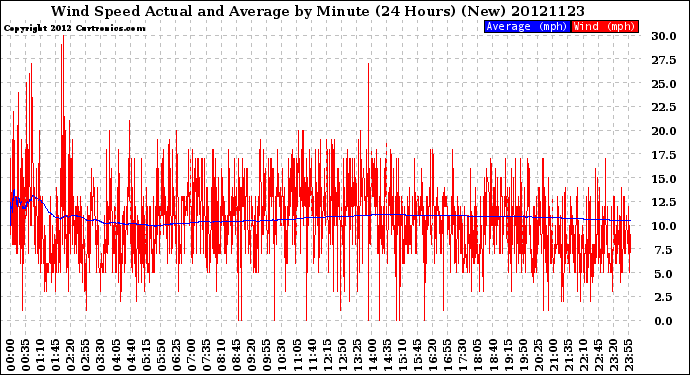Click the 20.0 y-axis label
This screenshot has width=690, height=375.
pyautogui.click(x=664, y=131)
